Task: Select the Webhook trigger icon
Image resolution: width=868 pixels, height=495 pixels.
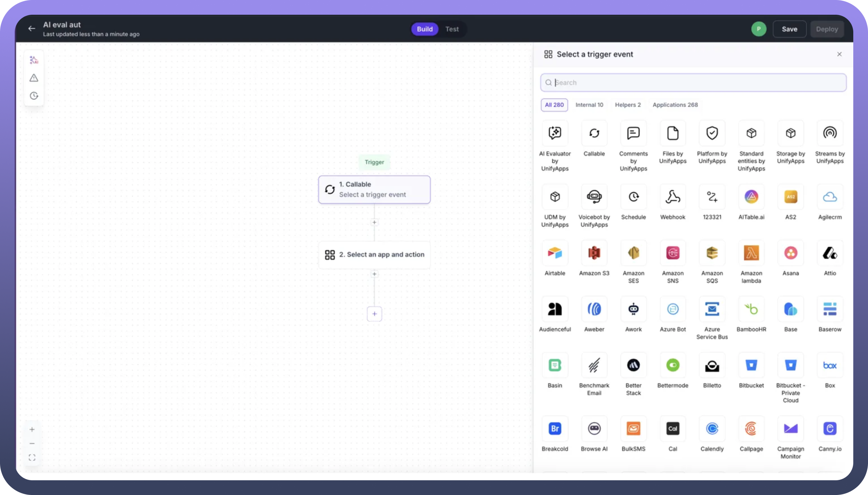Action: coord(673,197)
